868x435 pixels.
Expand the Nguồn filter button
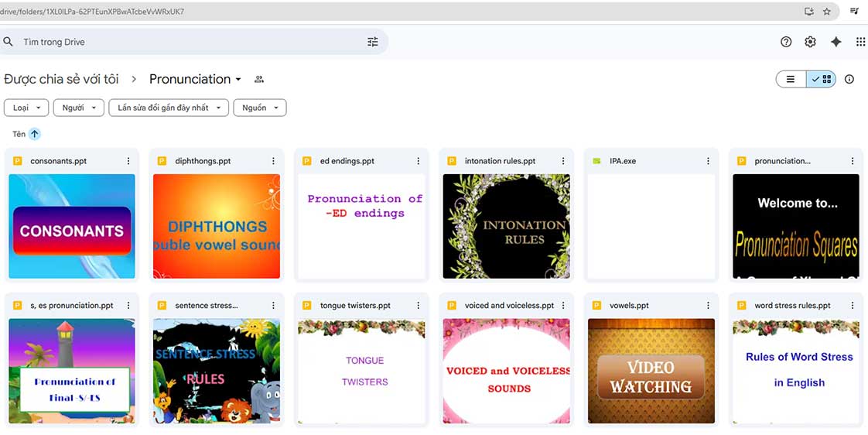[x=260, y=108]
